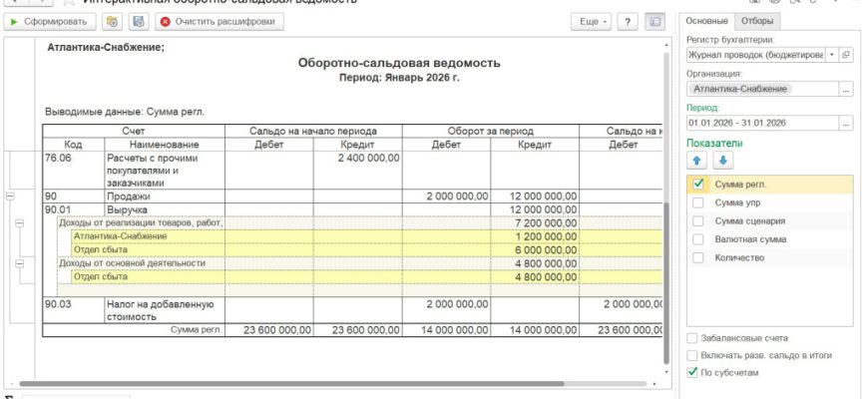
Task: Open the Регистр бухгалтерии dropdown arrow
Action: tap(831, 55)
